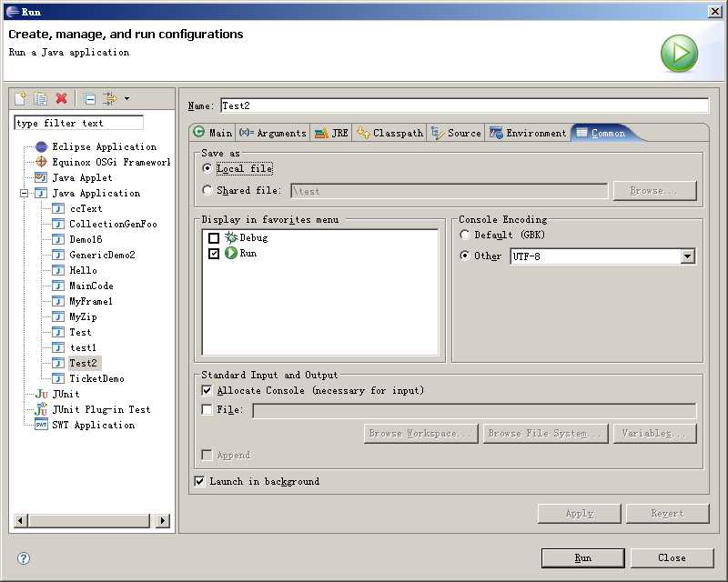Open the Environment tab

tap(529, 133)
